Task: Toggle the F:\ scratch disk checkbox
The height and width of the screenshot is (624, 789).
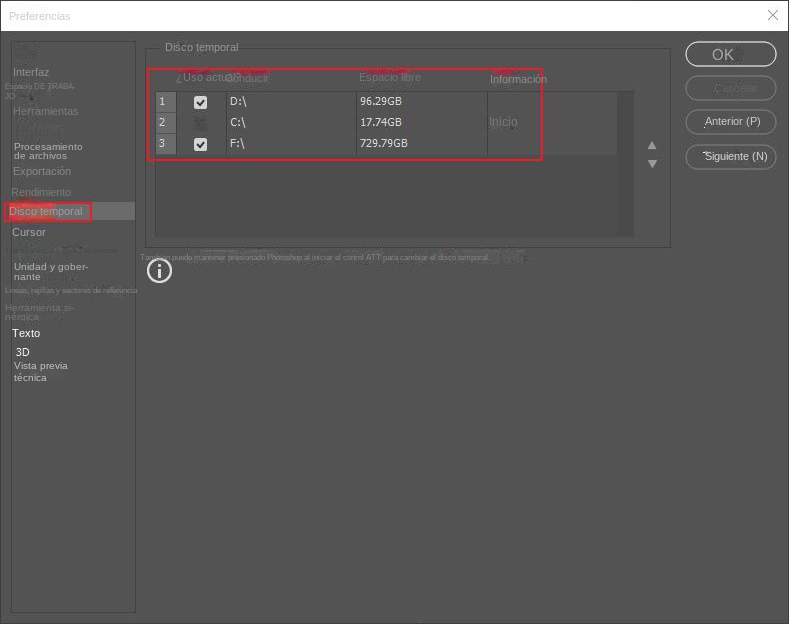Action: [x=200, y=144]
